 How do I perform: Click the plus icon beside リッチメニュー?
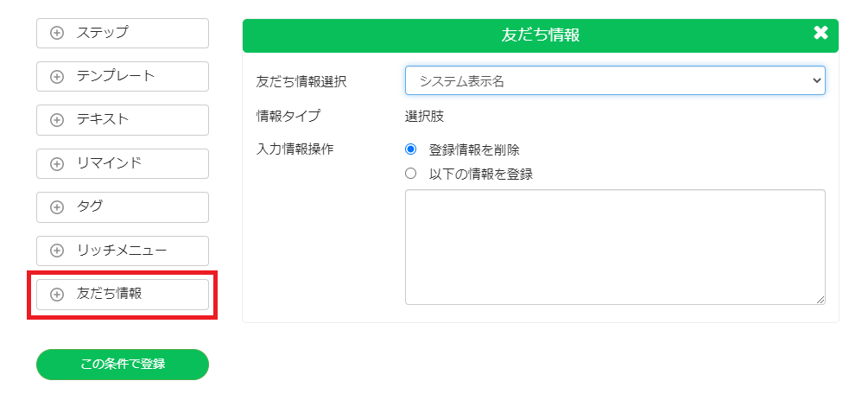(x=57, y=251)
